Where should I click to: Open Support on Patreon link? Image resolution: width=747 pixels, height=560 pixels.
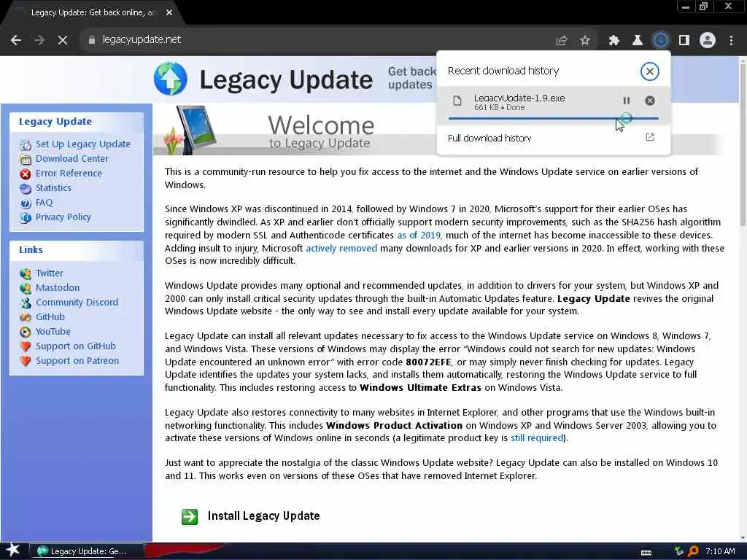[x=77, y=361]
